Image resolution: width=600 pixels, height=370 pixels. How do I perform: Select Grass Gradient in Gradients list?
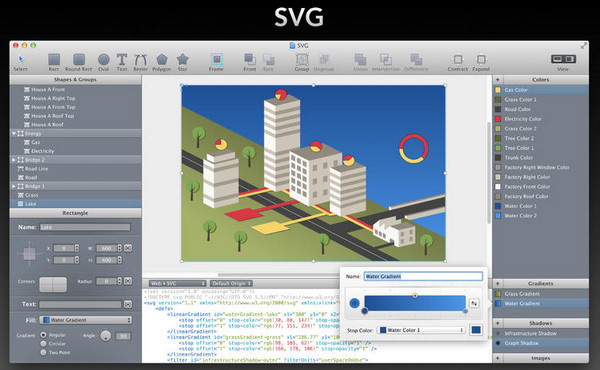pos(540,294)
